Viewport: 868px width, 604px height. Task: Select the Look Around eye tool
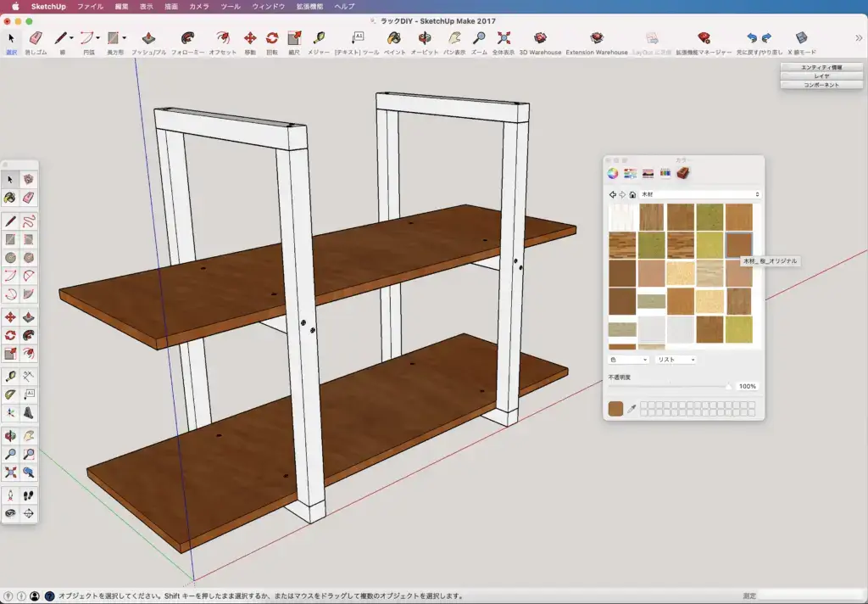click(x=10, y=514)
